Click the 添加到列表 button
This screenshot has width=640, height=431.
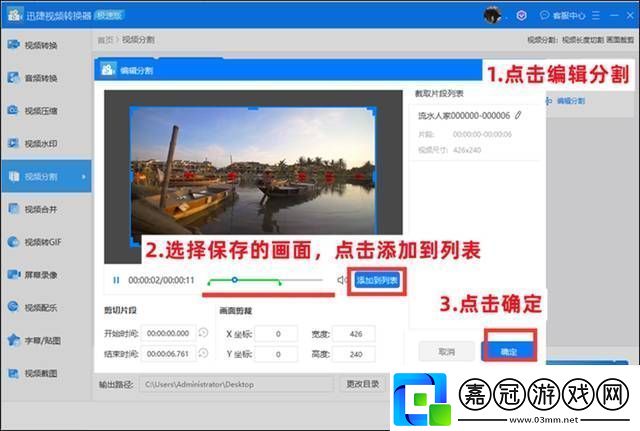377,281
